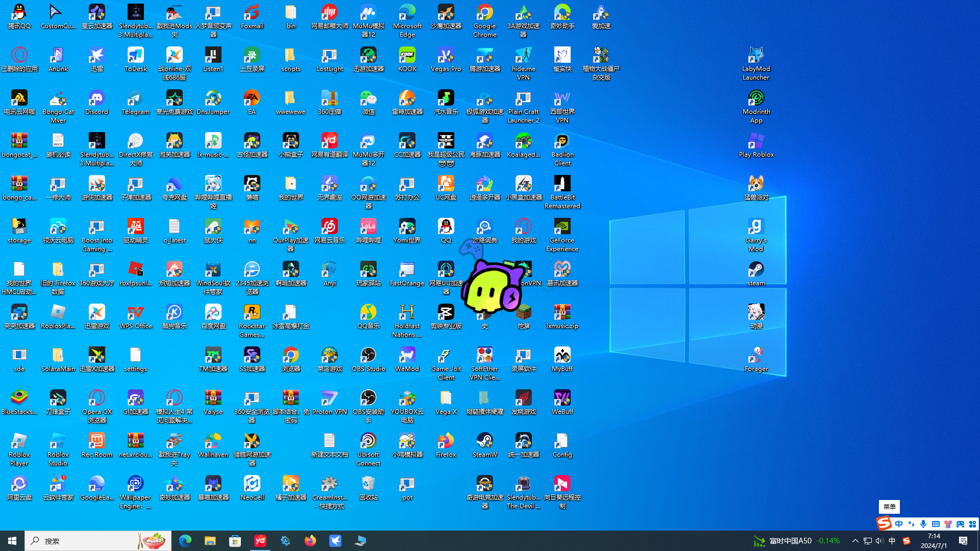Open the Sogou soft keyboard icon

(x=936, y=524)
